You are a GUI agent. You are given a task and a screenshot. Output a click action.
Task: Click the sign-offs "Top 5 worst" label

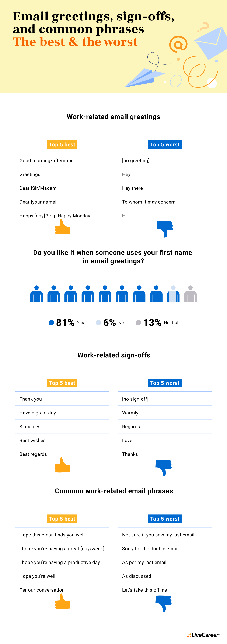(165, 383)
